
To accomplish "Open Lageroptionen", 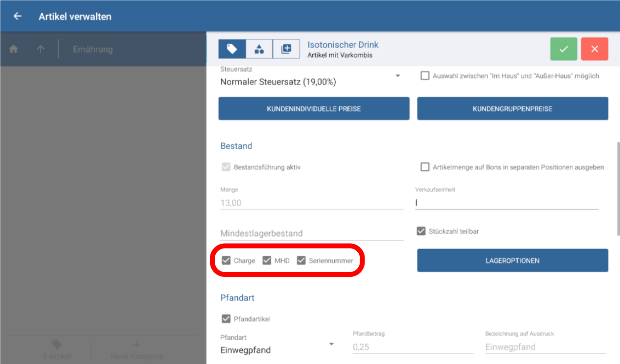I will pyautogui.click(x=512, y=260).
